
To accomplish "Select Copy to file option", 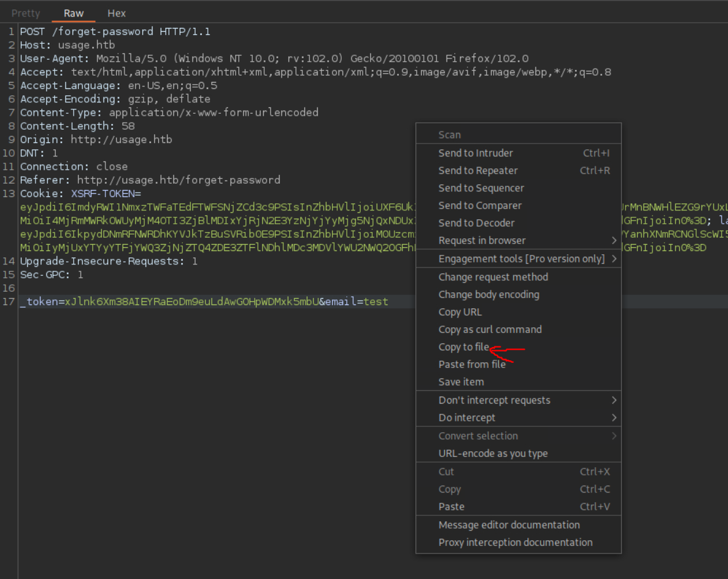I will point(464,347).
